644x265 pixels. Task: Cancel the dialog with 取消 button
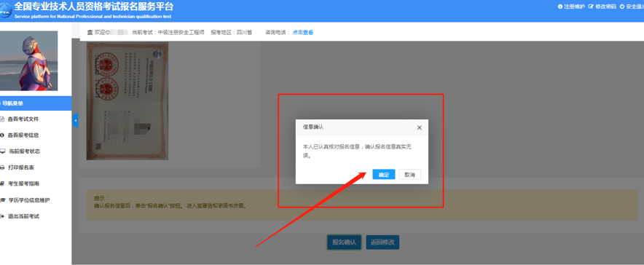(409, 174)
